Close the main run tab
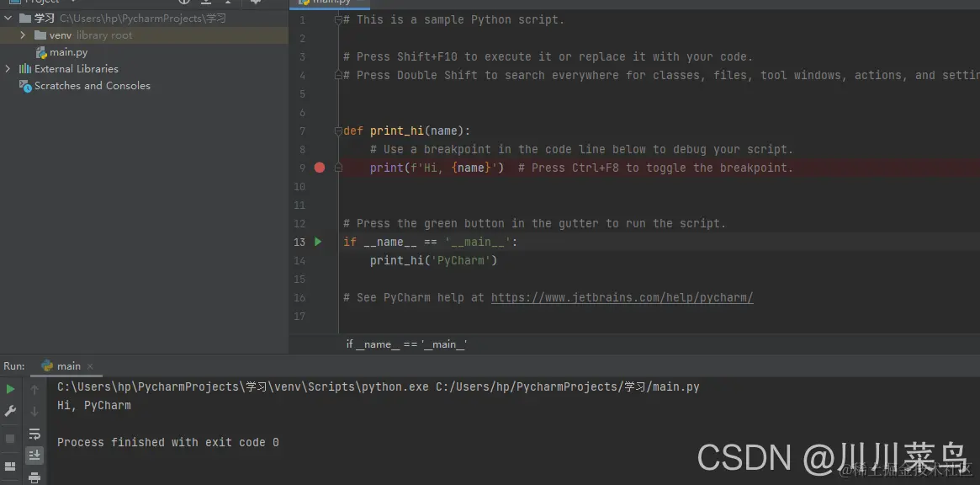Screen dimensions: 980x485 coord(90,366)
